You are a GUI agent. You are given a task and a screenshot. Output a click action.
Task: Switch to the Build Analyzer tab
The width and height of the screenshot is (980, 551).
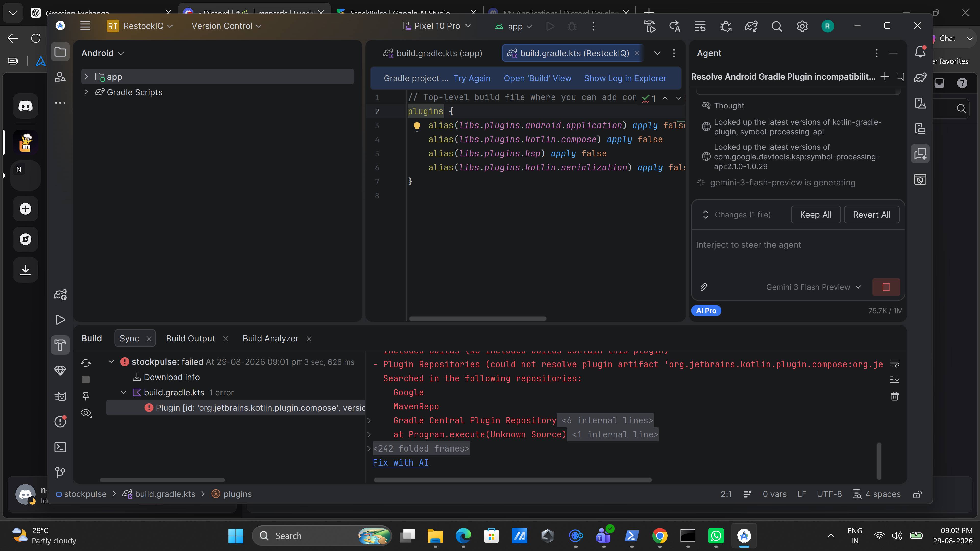point(271,339)
